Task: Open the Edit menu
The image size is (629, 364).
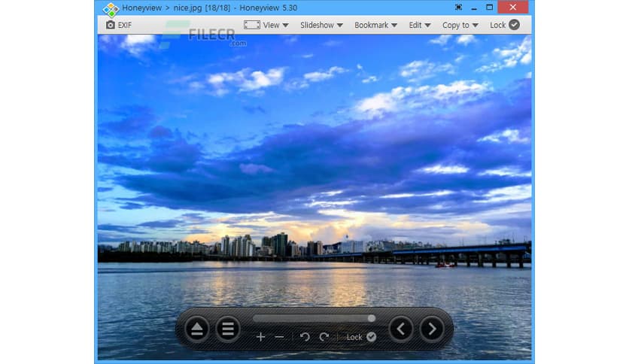Action: (419, 25)
